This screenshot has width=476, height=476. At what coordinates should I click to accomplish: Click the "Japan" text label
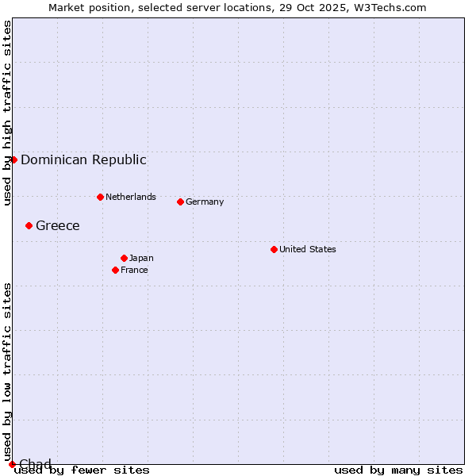[141, 258]
